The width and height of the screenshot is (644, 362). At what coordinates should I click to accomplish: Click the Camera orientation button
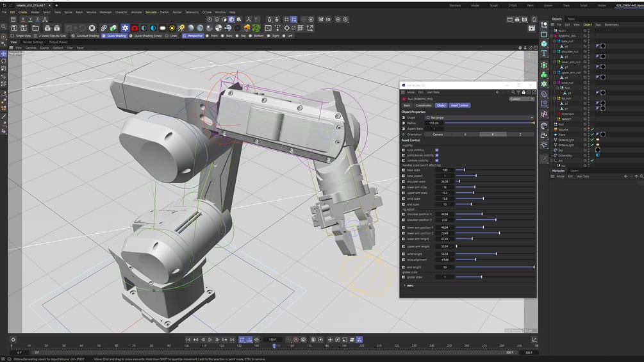pos(438,134)
